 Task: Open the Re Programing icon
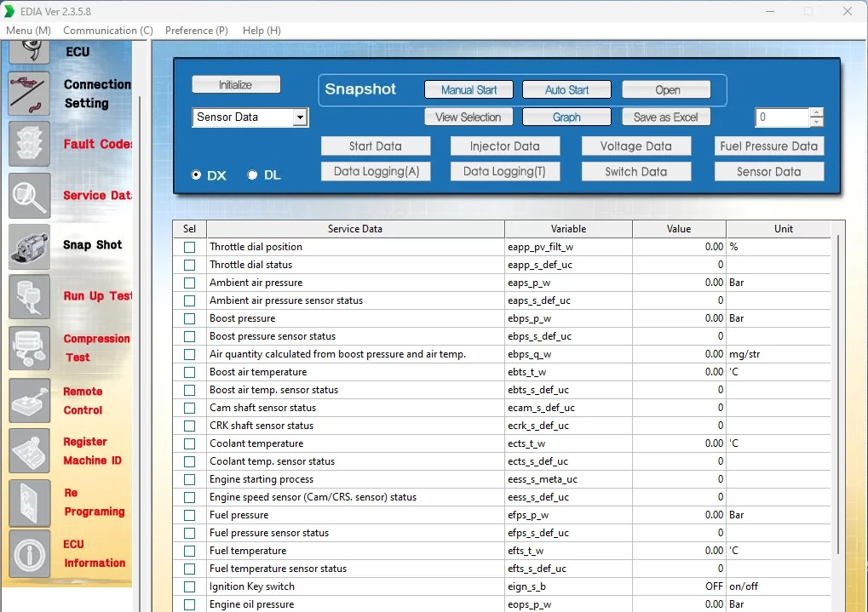coord(30,502)
